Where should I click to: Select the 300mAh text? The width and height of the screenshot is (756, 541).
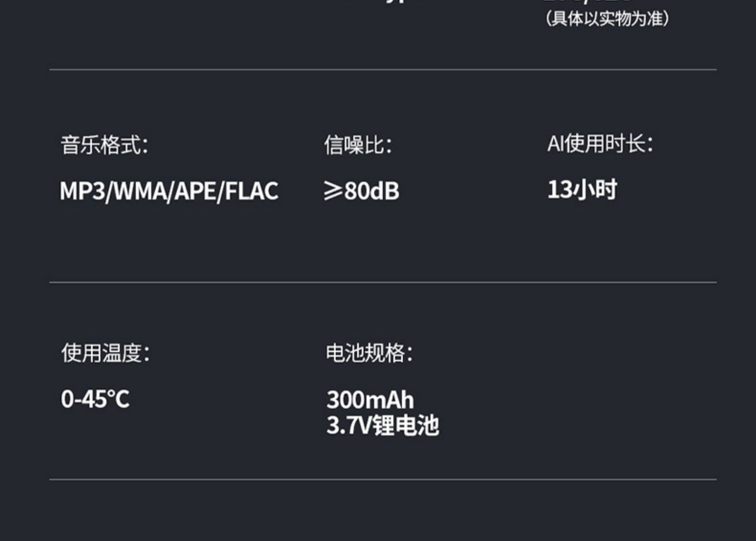coord(370,400)
